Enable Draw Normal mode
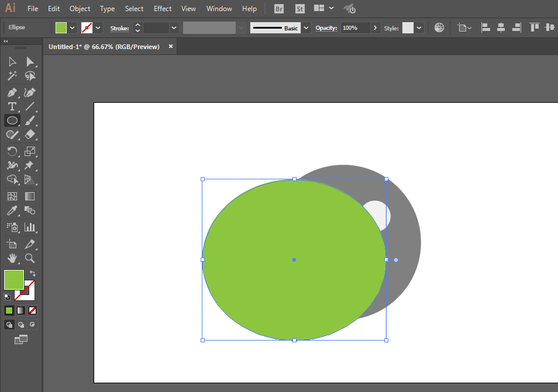This screenshot has height=392, width=558. point(9,324)
